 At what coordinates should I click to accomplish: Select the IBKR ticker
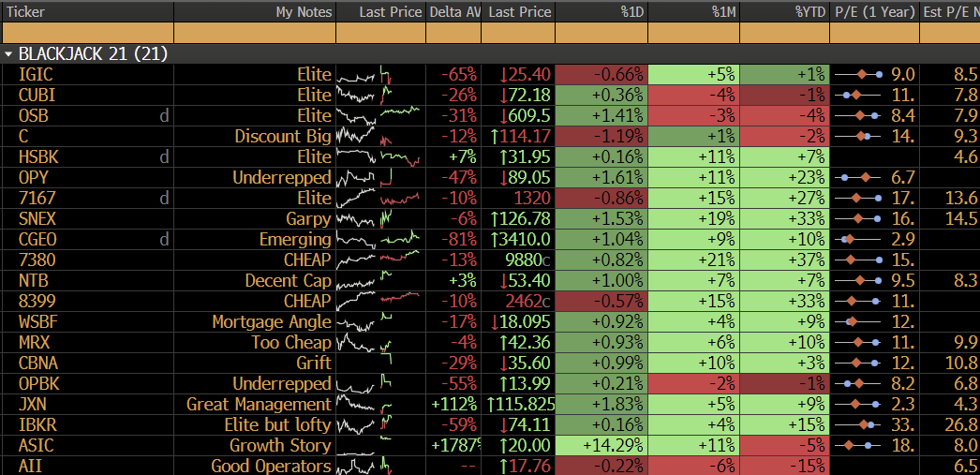click(x=37, y=425)
